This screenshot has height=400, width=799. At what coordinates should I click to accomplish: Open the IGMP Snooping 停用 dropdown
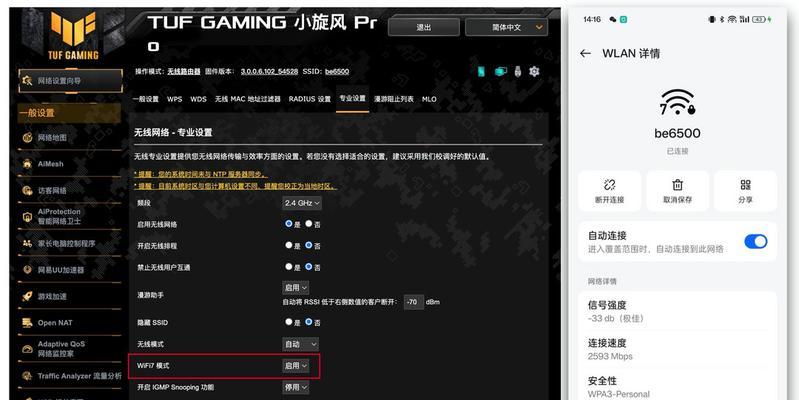296,387
